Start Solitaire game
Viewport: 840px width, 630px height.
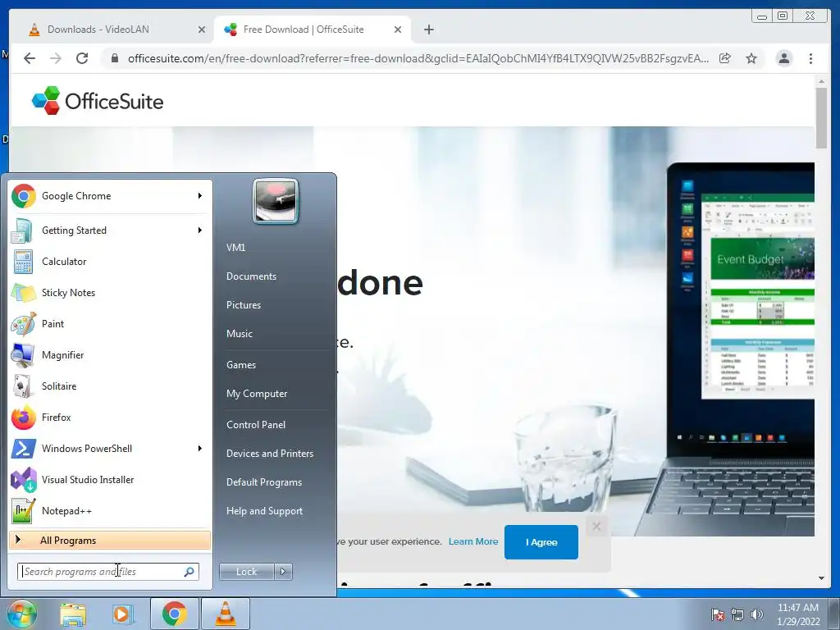tap(110, 386)
